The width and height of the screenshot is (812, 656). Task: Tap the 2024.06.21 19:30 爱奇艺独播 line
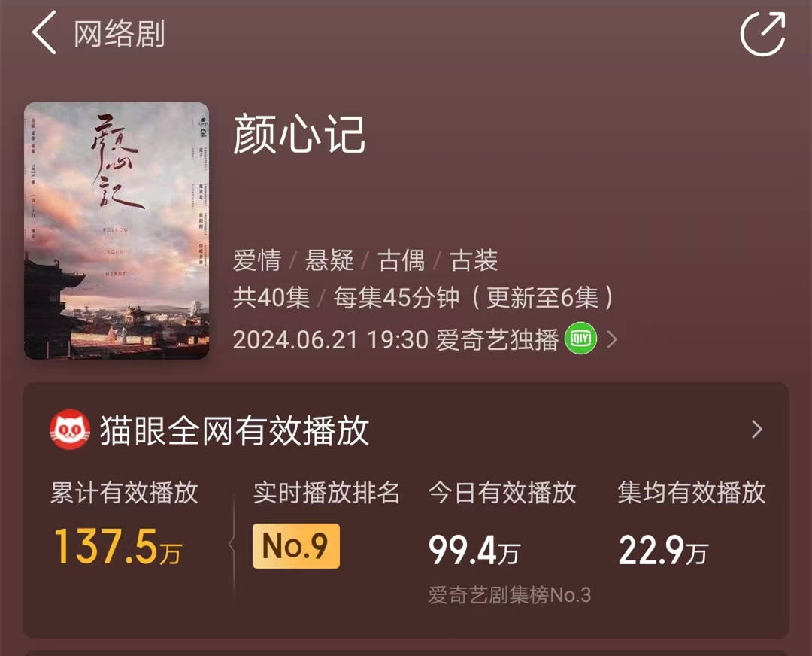tap(395, 340)
